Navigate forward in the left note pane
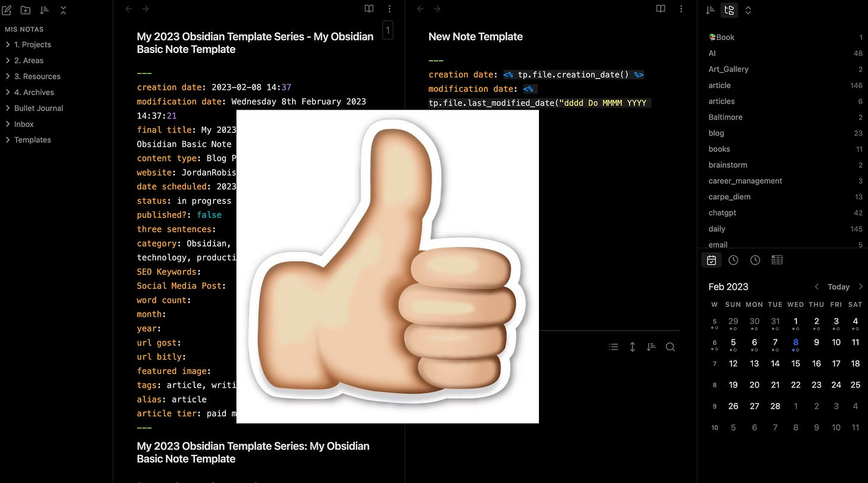 [145, 9]
